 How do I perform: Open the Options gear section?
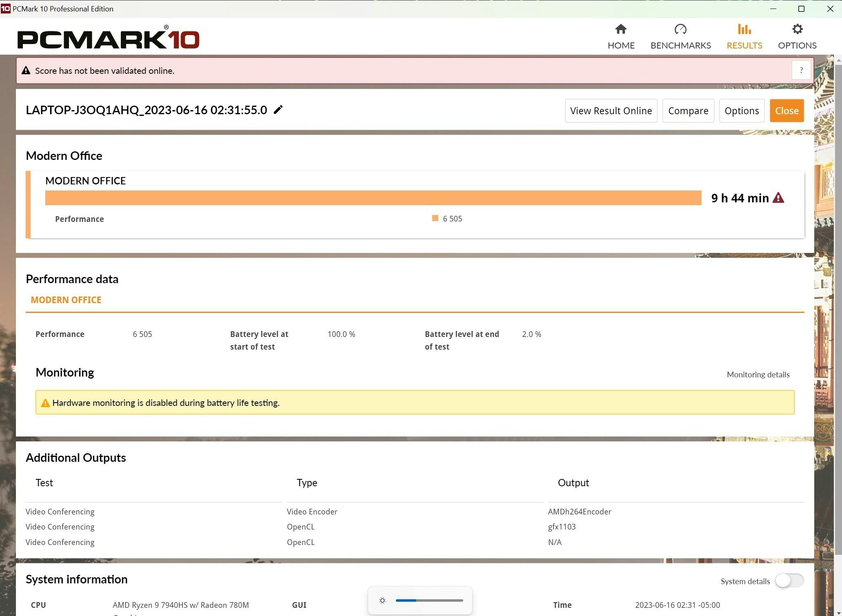797,36
